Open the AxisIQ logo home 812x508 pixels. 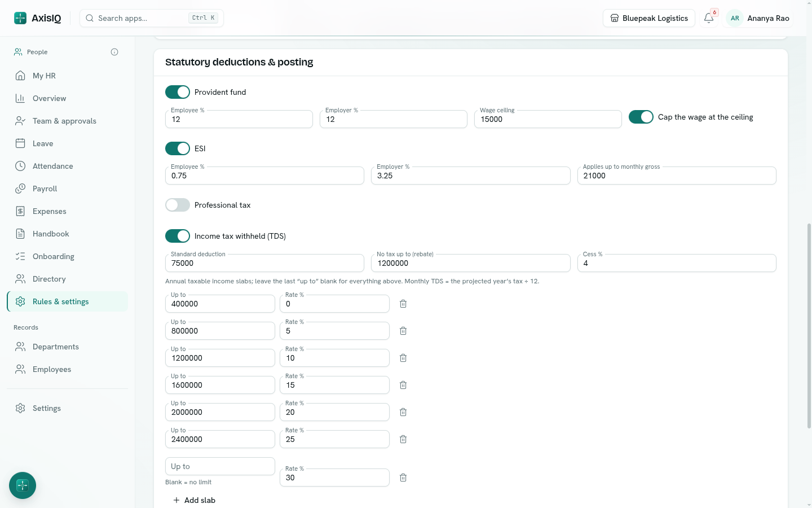point(37,18)
